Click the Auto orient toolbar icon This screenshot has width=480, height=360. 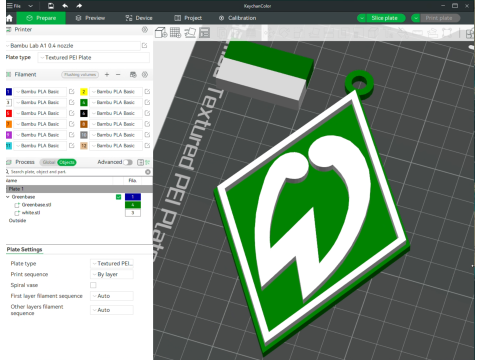[190, 33]
